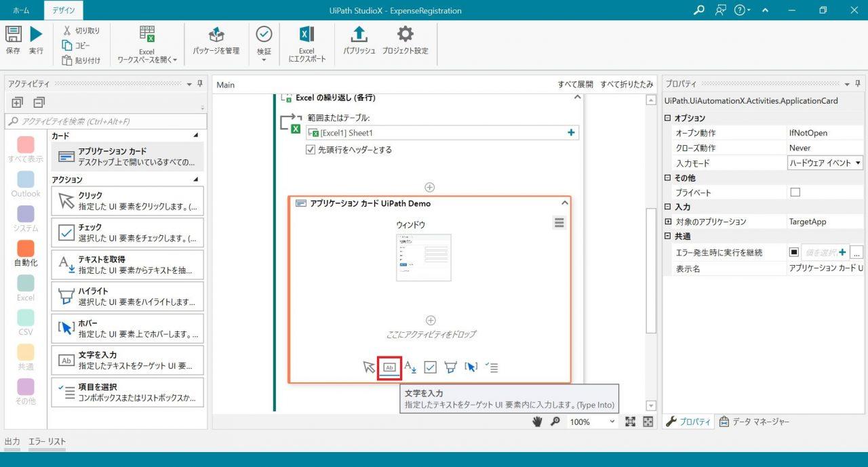The image size is (868, 467).
Task: Expand all activities with the plus-box icon
Action: (x=18, y=103)
